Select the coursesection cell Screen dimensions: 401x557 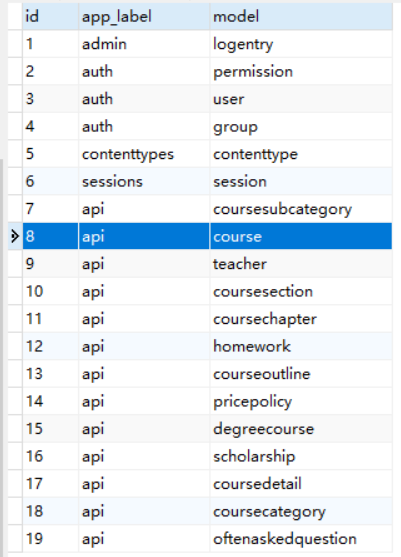click(x=301, y=291)
